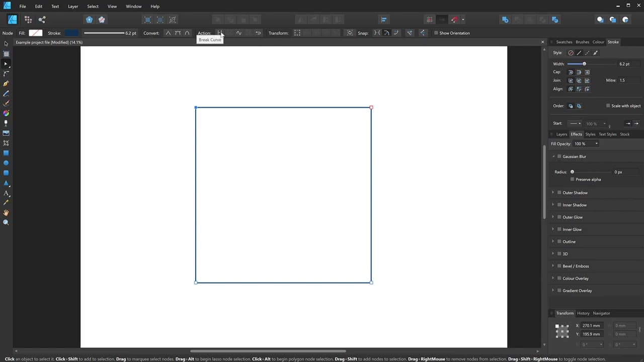
Task: Choose the Round Cap stroke option
Action: coord(571,72)
